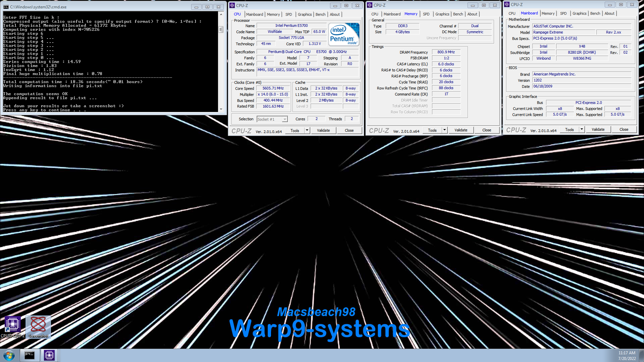Screen dimensions: 644x362
Task: Open the Windows Start orb
Action: coord(9,355)
